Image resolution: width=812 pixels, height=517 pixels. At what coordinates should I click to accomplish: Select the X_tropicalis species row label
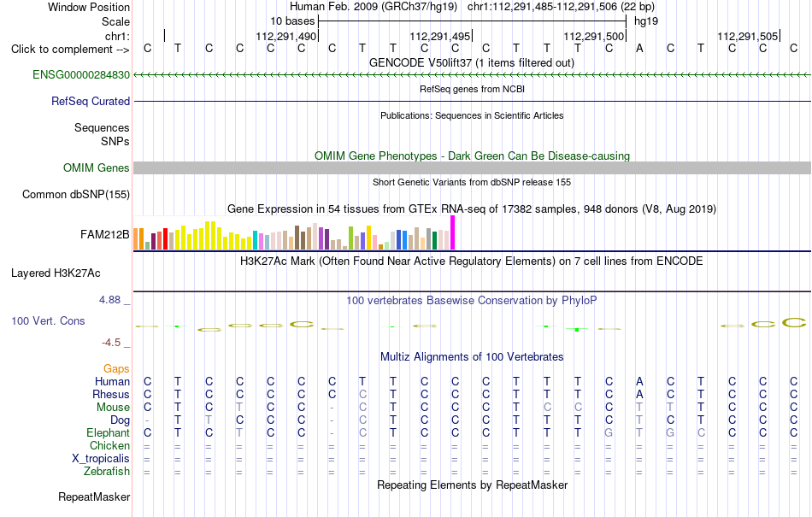point(101,459)
